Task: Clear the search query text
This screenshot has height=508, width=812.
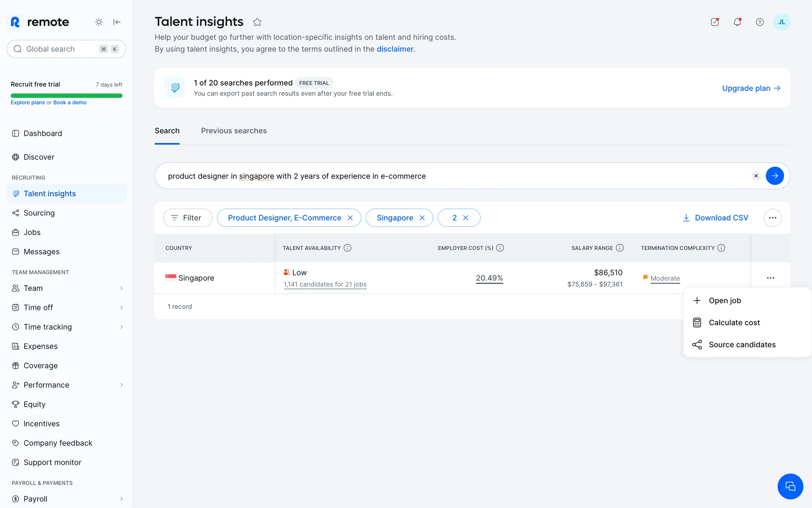Action: (x=756, y=176)
